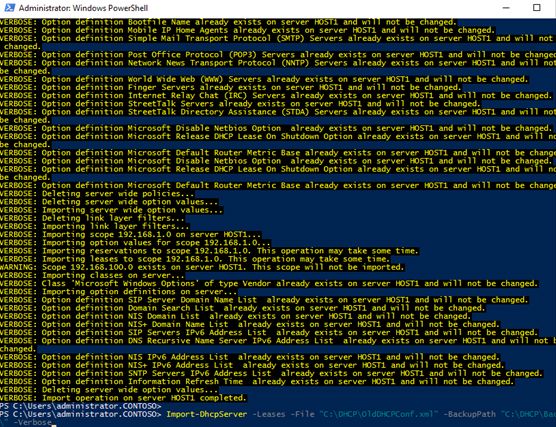Click the 'Information Refresh Time' option line
The width and height of the screenshot is (556, 427).
click(257, 381)
